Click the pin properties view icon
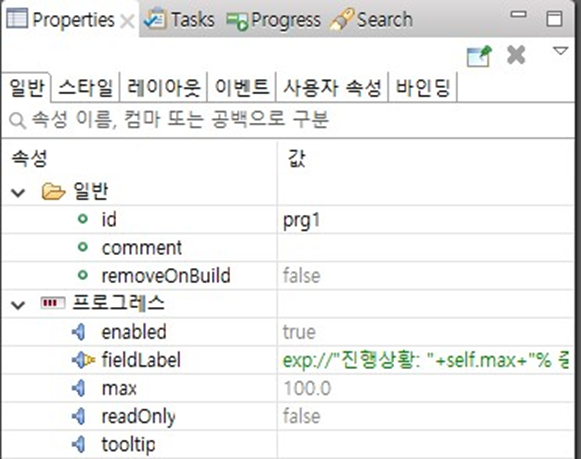This screenshot has width=581, height=459. coord(479,56)
